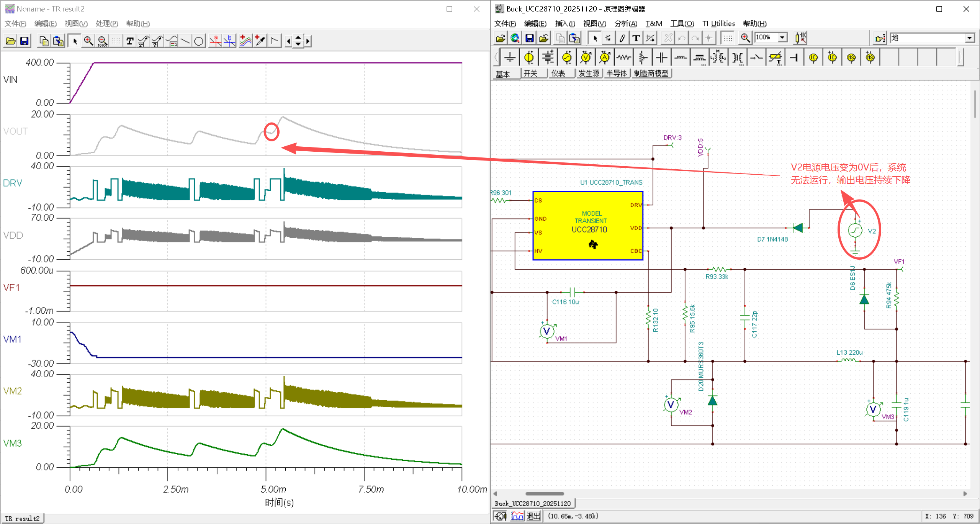The width and height of the screenshot is (980, 524).
Task: Click the ground component icon
Action: tap(510, 58)
